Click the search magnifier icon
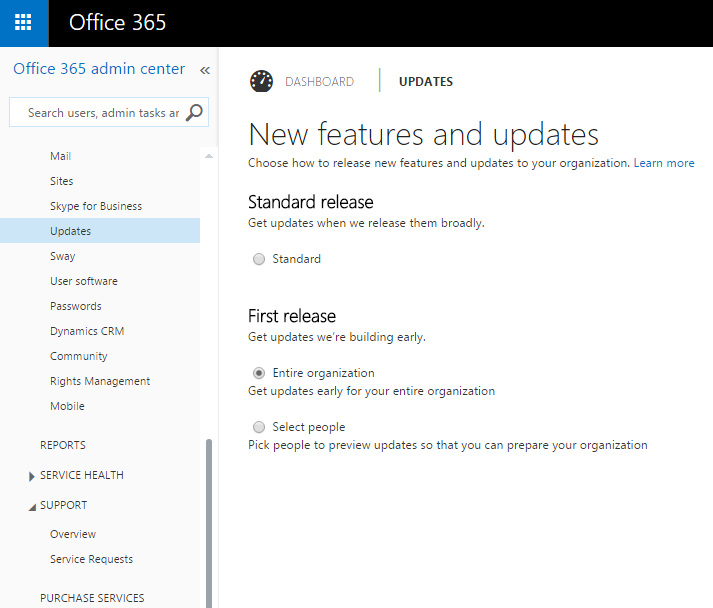This screenshot has height=608, width=713. (x=195, y=112)
